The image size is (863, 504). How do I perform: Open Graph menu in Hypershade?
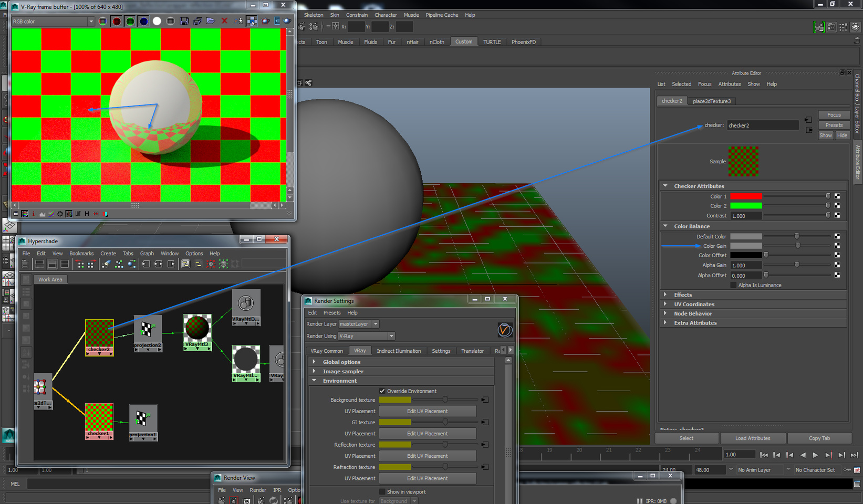pos(147,254)
